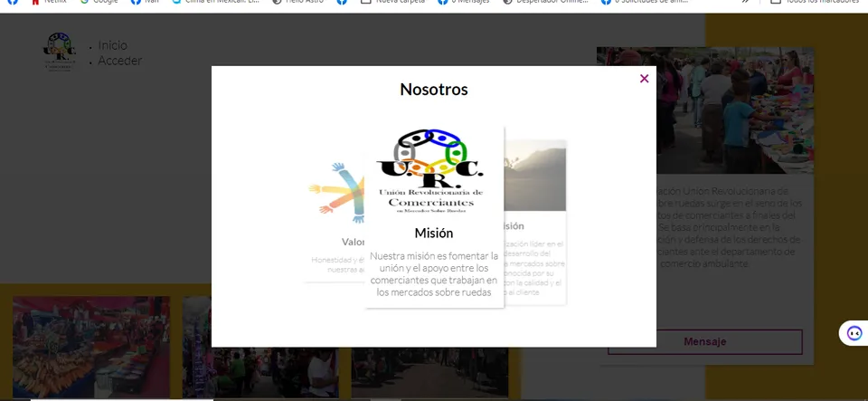Open the Nueva carpeta bookmark folder
Viewport: 868px width, 401px height.
tap(394, 2)
